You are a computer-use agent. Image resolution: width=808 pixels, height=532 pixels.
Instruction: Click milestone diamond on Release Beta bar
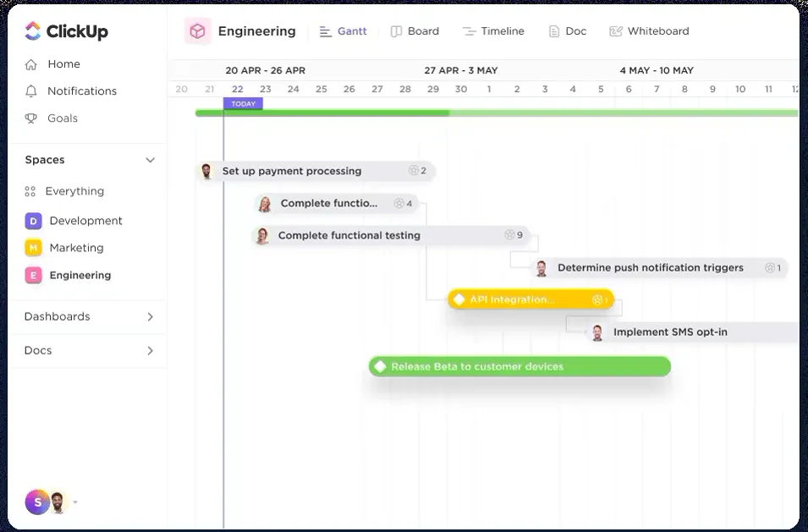pyautogui.click(x=380, y=367)
